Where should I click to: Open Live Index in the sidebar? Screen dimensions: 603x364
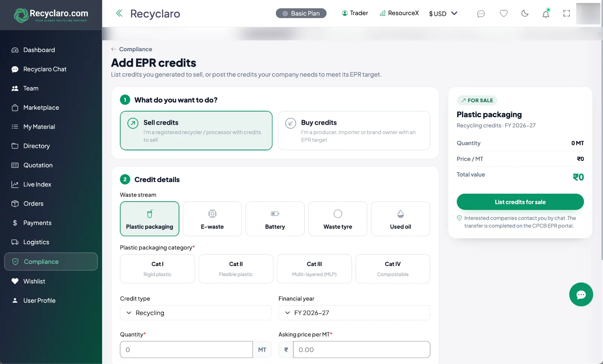tap(51, 184)
